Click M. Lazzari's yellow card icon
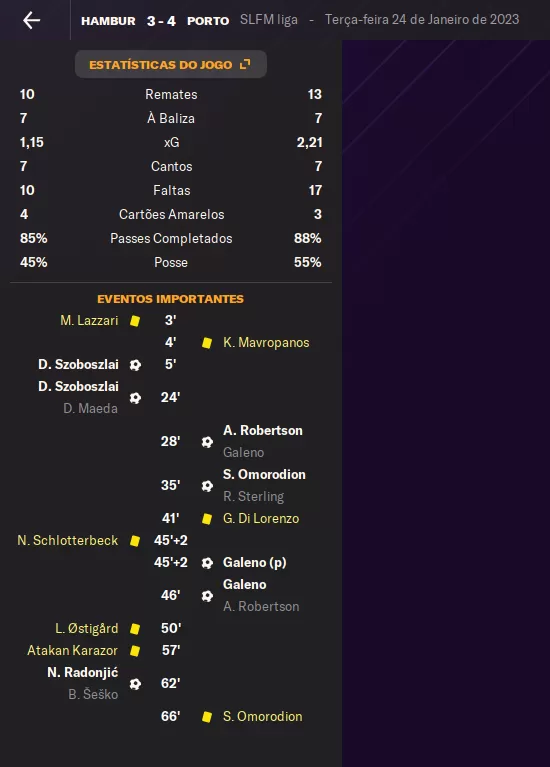The width and height of the screenshot is (550, 767). [x=135, y=321]
